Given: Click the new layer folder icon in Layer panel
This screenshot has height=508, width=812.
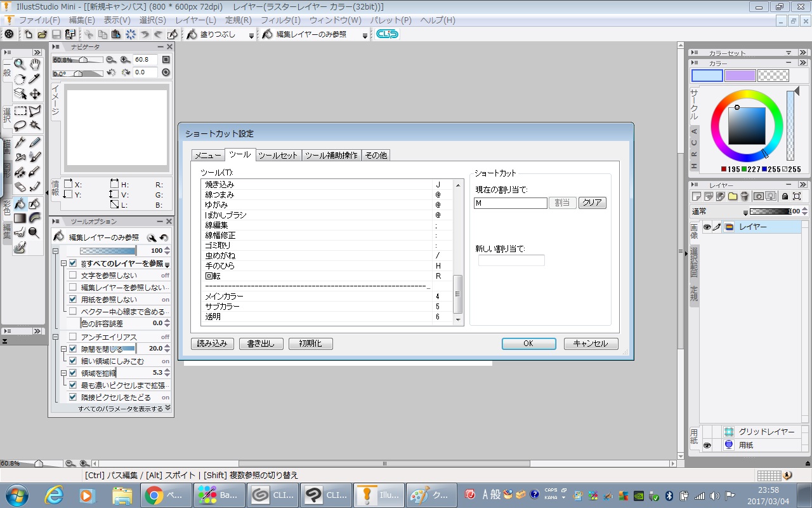Looking at the screenshot, I should [733, 197].
